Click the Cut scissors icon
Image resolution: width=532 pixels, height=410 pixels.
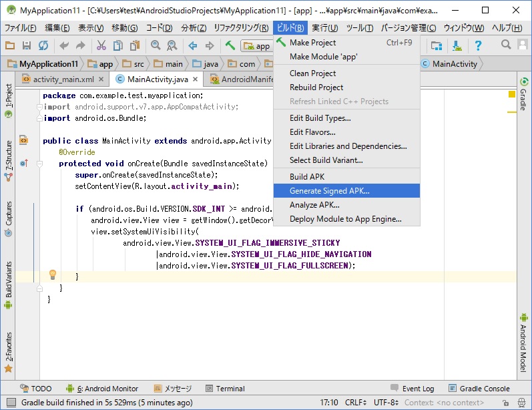pyautogui.click(x=101, y=45)
